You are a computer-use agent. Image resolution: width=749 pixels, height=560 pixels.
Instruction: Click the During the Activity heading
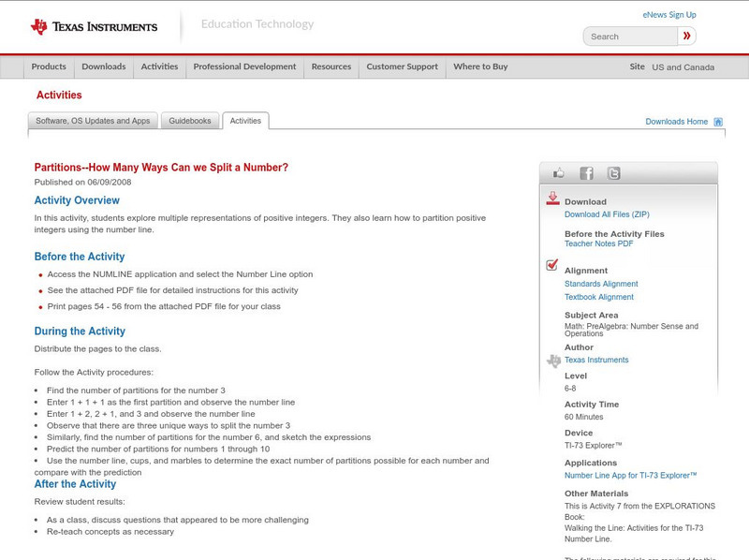click(80, 332)
